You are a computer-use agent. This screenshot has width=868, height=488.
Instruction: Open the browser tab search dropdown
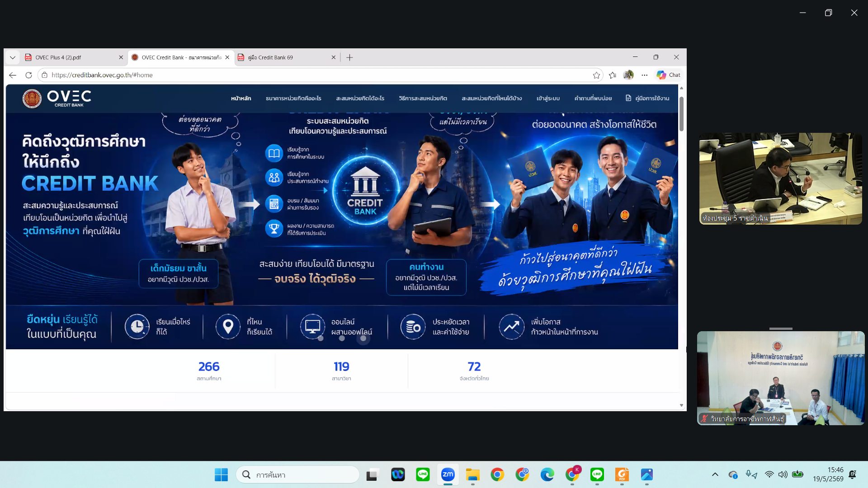point(13,57)
